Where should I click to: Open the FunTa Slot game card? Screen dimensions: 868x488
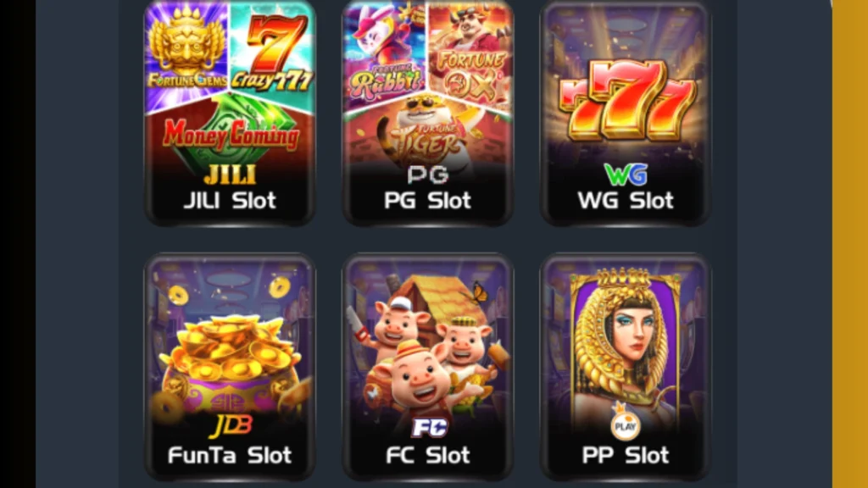pos(230,367)
